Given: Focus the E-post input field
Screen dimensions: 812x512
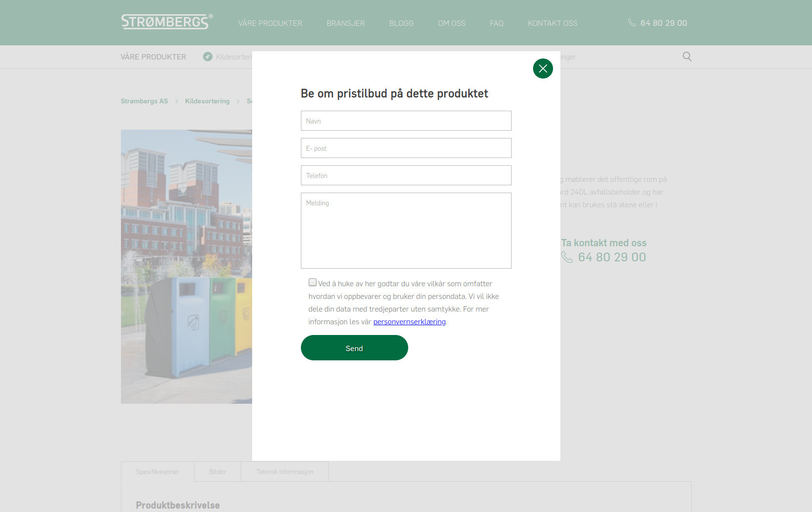Looking at the screenshot, I should [x=406, y=148].
